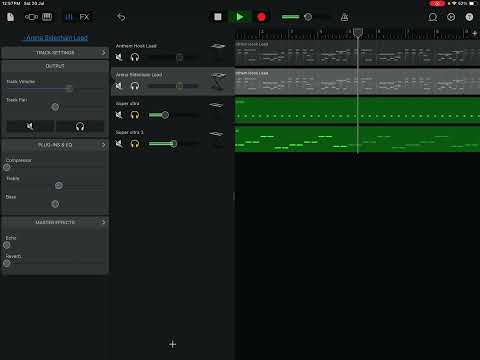
Task: Select the green region with dotted notes
Action: [357, 110]
